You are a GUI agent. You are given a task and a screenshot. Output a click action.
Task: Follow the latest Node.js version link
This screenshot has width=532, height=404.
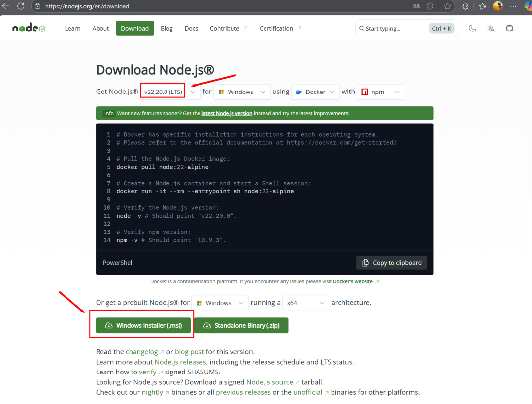(x=227, y=113)
